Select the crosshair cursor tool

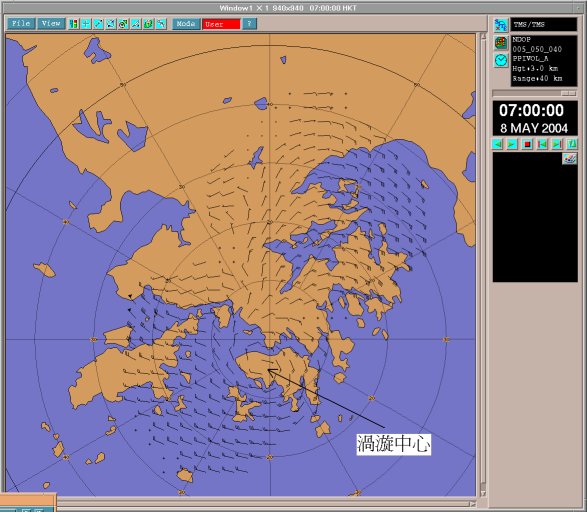coord(86,24)
